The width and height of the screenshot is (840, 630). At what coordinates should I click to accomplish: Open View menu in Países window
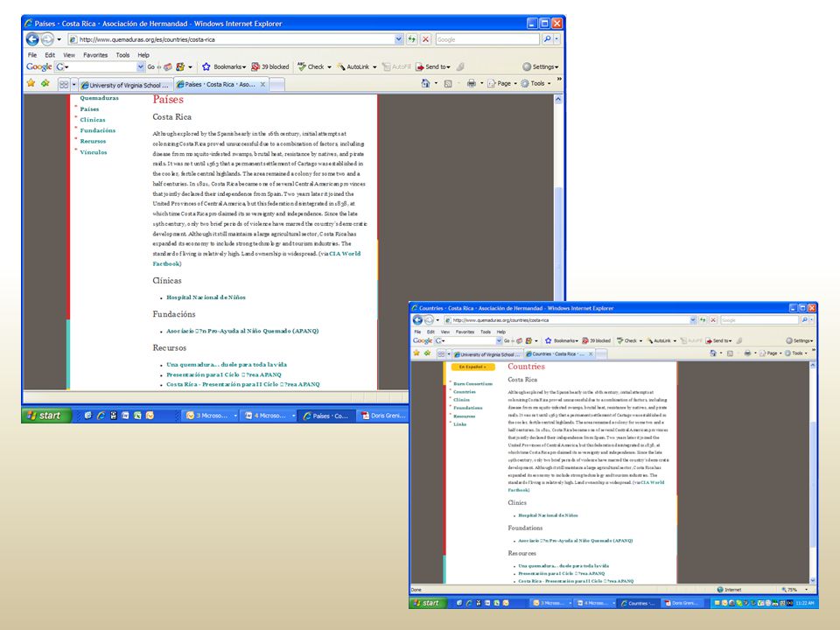(69, 54)
